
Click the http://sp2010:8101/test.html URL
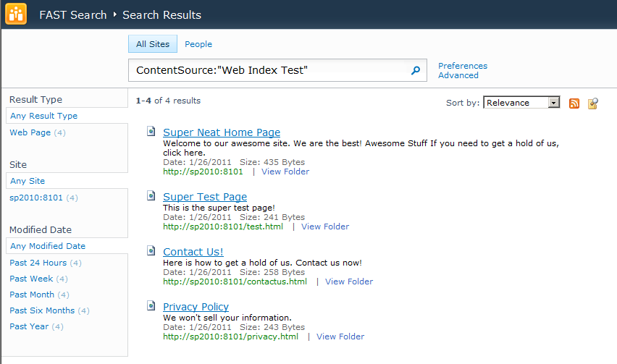(223, 227)
